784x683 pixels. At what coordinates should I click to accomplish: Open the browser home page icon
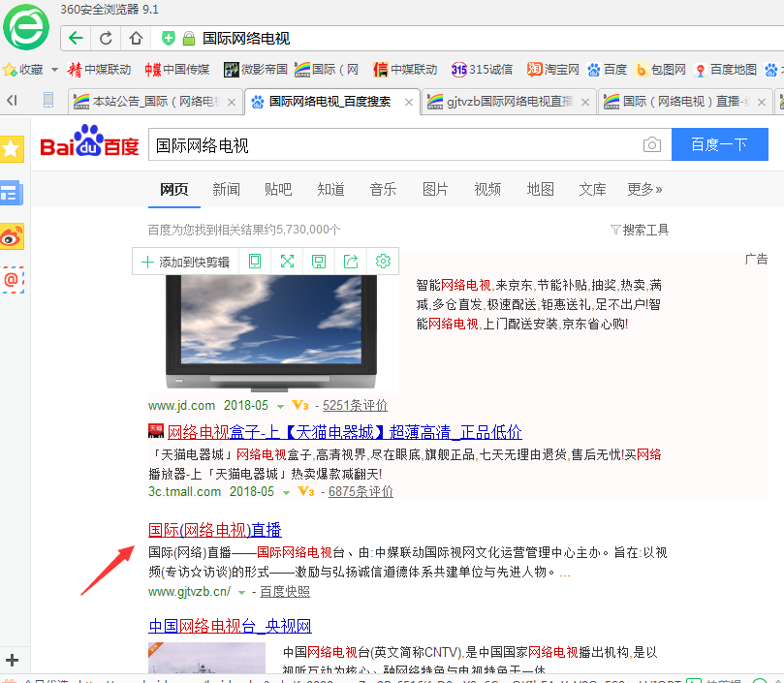136,38
